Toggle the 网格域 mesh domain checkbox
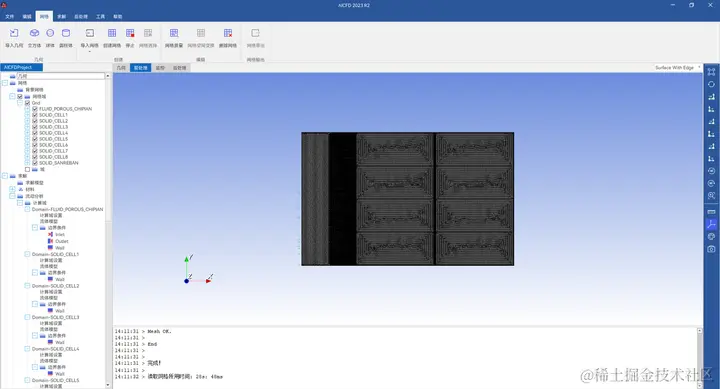Screen dimensions: 720x389 pos(20,96)
